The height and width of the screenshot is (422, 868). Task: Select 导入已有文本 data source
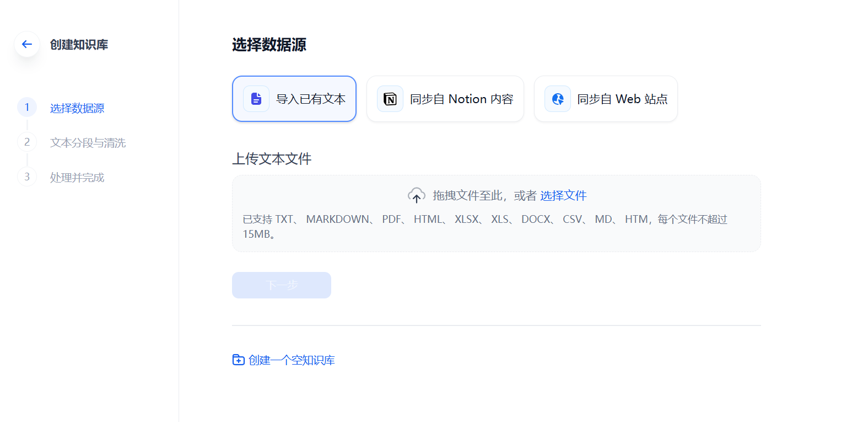pos(294,99)
